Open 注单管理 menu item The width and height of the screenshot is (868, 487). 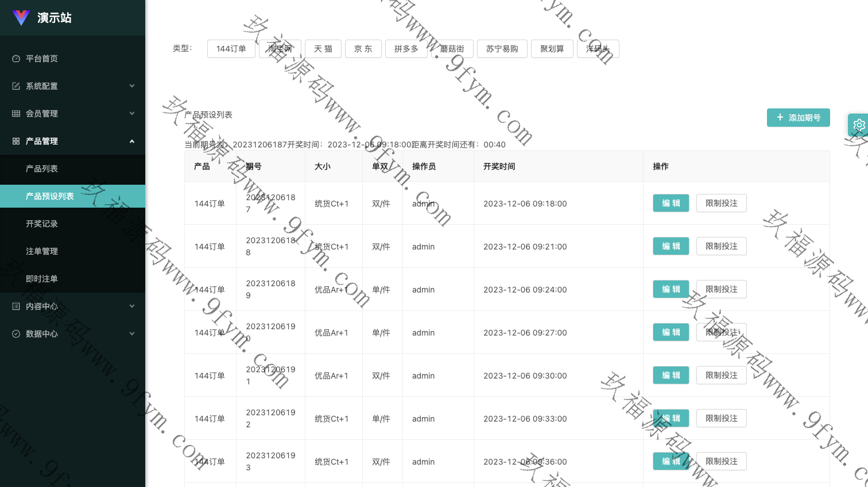click(42, 251)
